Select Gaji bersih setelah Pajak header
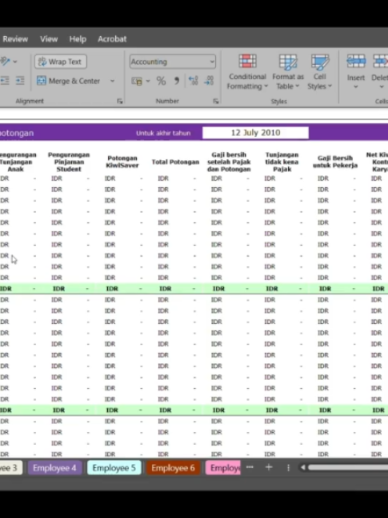This screenshot has height=518, width=388. (229, 162)
